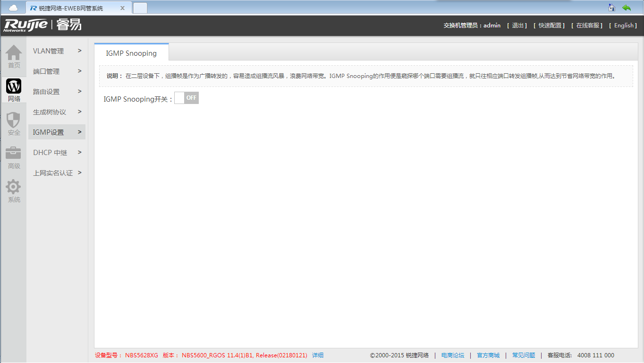The width and height of the screenshot is (644, 363).
Task: Expand the 生成树协议 menu
Action: (x=57, y=112)
